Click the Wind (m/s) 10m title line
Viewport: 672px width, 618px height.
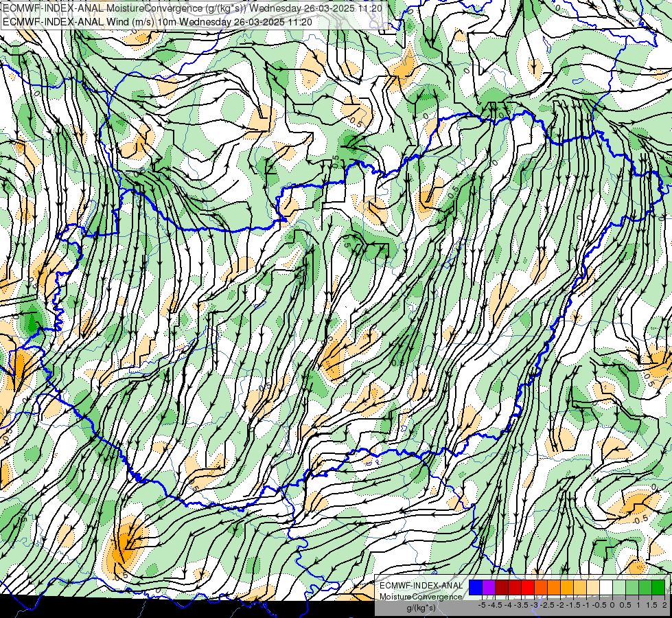click(x=157, y=22)
